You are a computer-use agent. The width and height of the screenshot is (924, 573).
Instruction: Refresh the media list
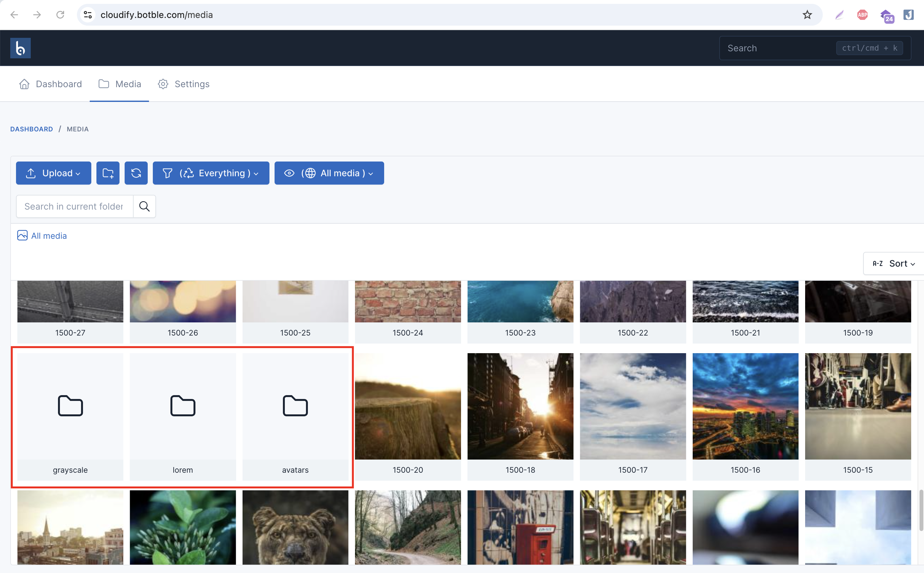click(x=136, y=173)
